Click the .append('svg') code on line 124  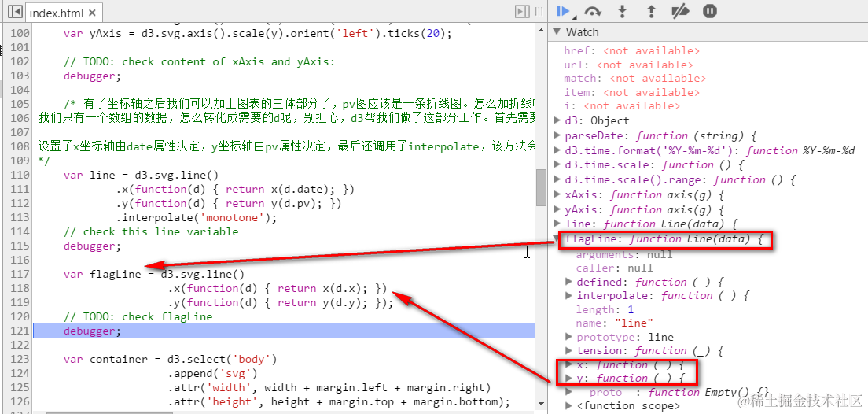pyautogui.click(x=212, y=373)
